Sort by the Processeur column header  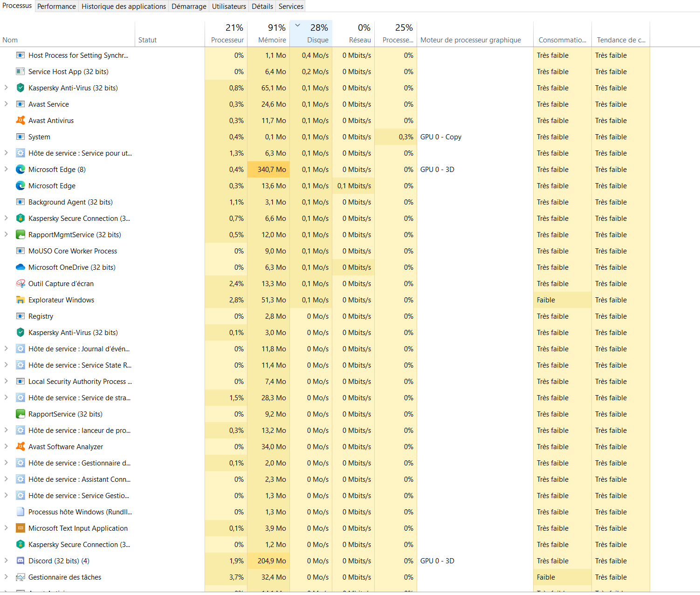click(226, 34)
